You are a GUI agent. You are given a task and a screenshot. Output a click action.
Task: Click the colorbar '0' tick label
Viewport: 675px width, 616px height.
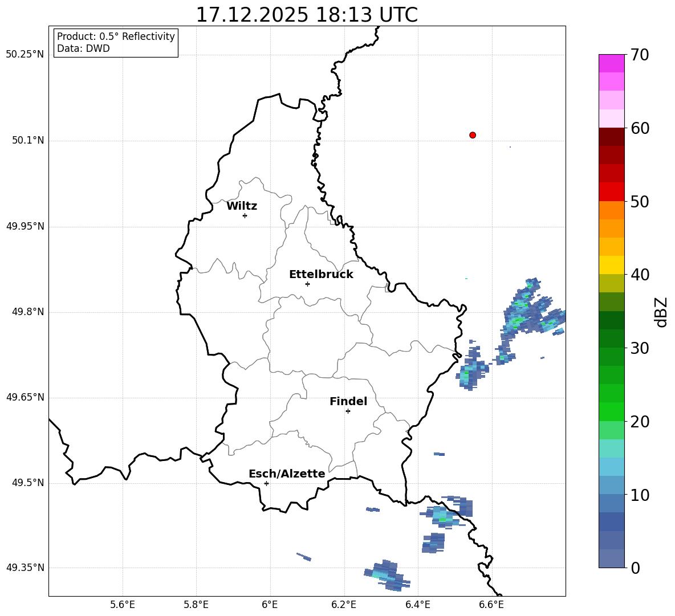[x=636, y=568]
